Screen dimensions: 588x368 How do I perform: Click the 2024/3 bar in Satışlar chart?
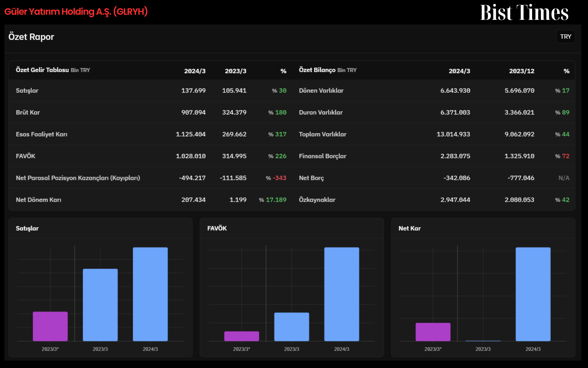[x=150, y=294]
